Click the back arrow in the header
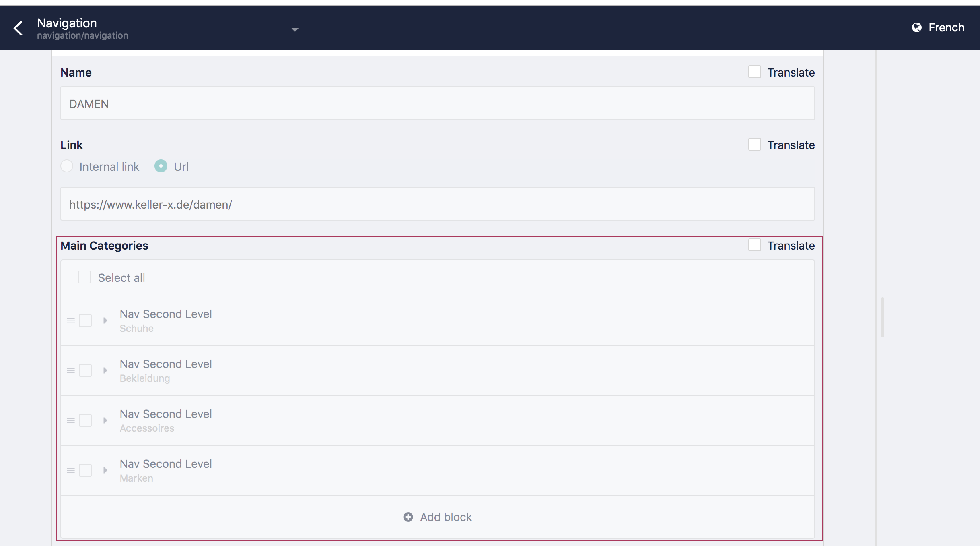Screen dimensions: 980x546 pos(18,28)
